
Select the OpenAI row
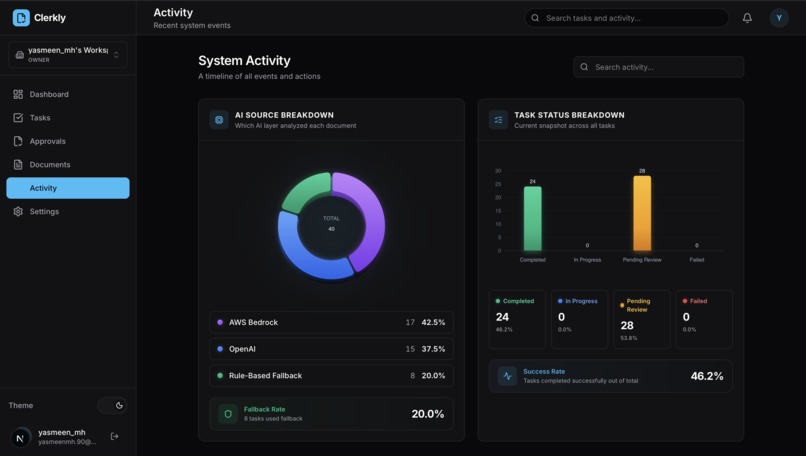[x=331, y=349]
